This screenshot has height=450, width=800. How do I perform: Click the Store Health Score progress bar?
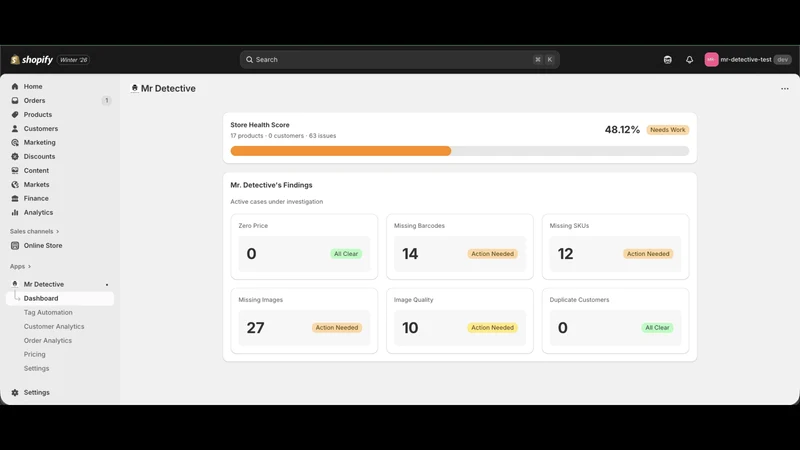tap(460, 151)
